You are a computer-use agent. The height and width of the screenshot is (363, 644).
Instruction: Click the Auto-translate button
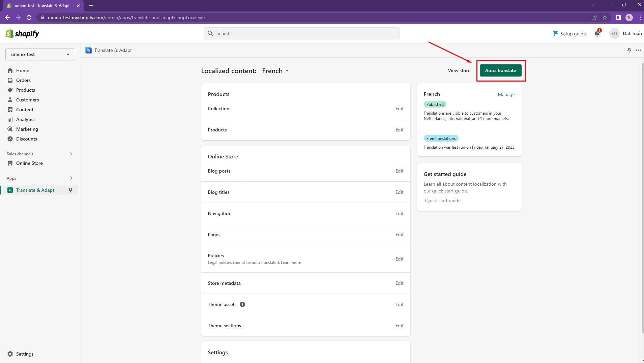[x=500, y=70]
